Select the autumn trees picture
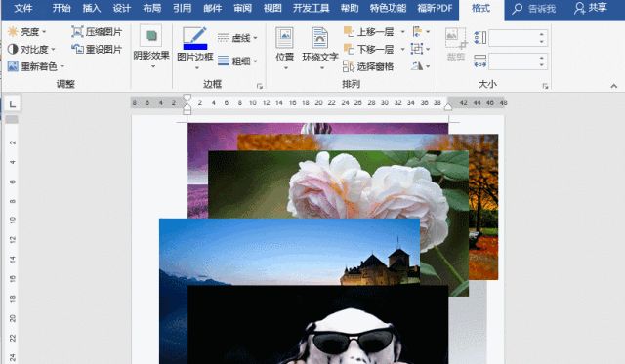 (483, 207)
